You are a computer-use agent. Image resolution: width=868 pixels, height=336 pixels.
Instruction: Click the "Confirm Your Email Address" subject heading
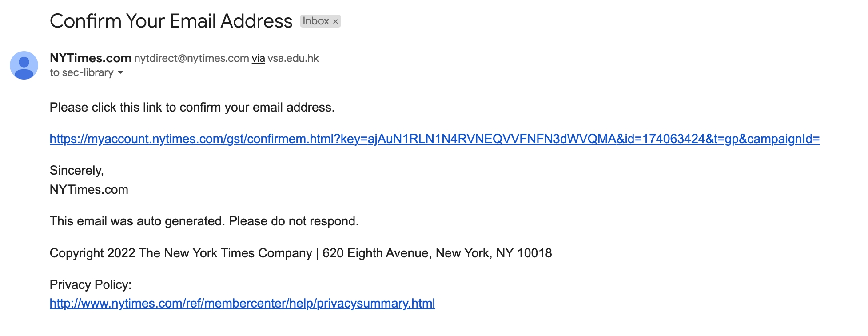tap(171, 21)
